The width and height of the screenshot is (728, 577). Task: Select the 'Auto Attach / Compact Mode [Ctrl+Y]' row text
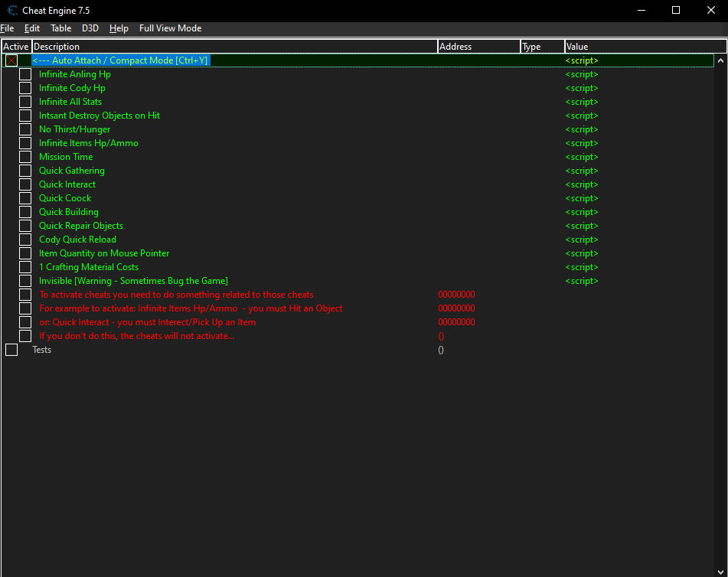point(121,60)
